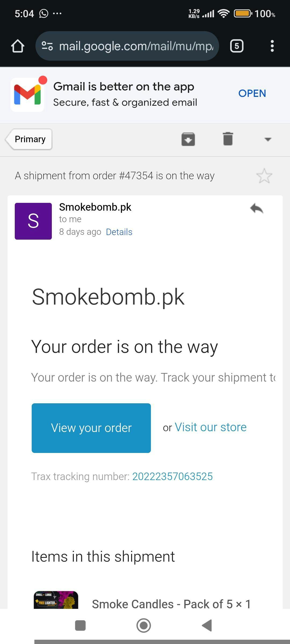The image size is (290, 644).
Task: Expand the more actions dropdown arrow
Action: pos(268,139)
